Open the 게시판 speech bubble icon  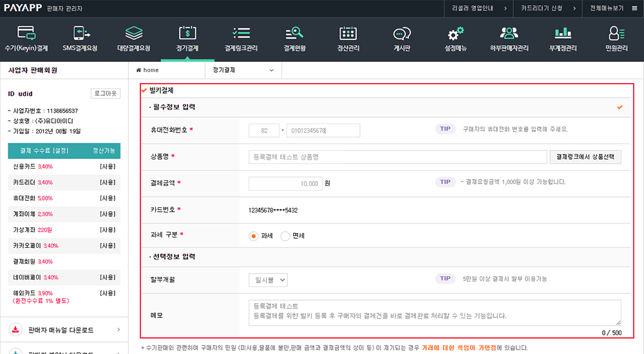click(x=402, y=32)
